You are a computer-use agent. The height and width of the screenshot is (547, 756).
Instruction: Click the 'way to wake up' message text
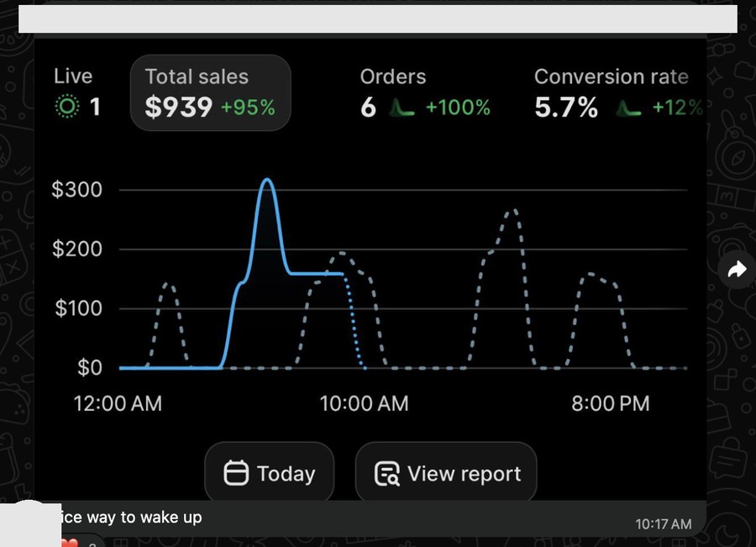(144, 518)
